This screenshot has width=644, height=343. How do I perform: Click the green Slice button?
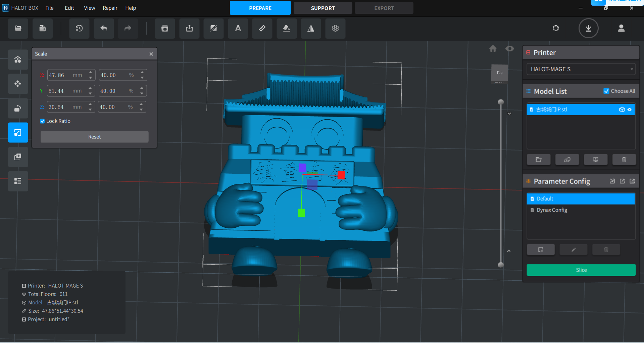tap(581, 270)
